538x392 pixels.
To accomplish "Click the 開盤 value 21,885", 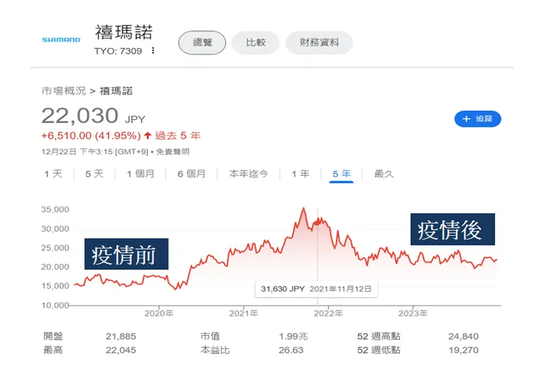I will (x=121, y=337).
